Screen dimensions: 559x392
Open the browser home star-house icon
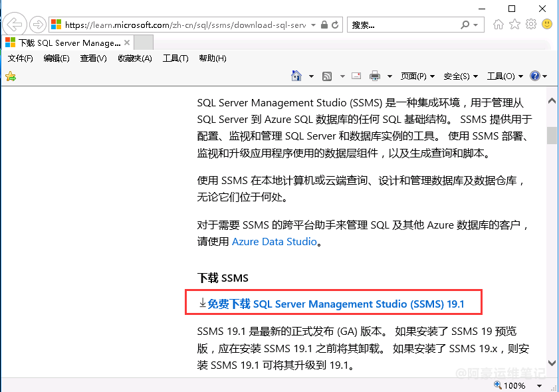click(x=498, y=24)
